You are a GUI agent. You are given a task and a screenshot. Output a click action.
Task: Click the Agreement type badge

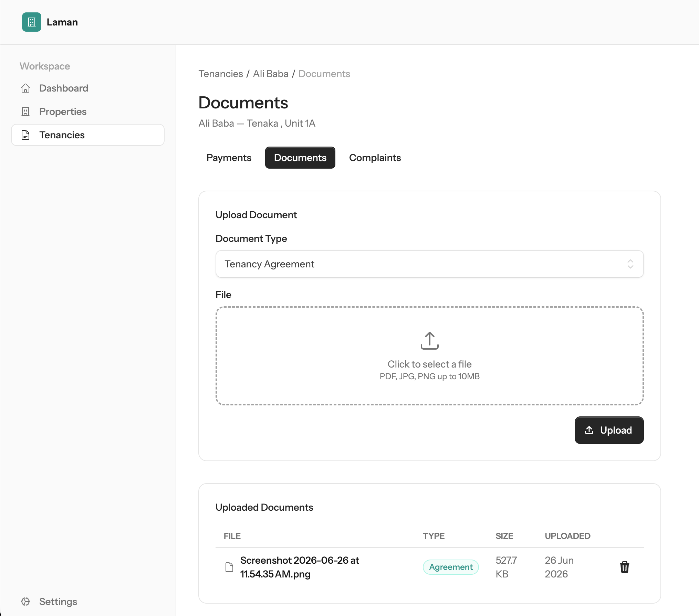pyautogui.click(x=451, y=567)
